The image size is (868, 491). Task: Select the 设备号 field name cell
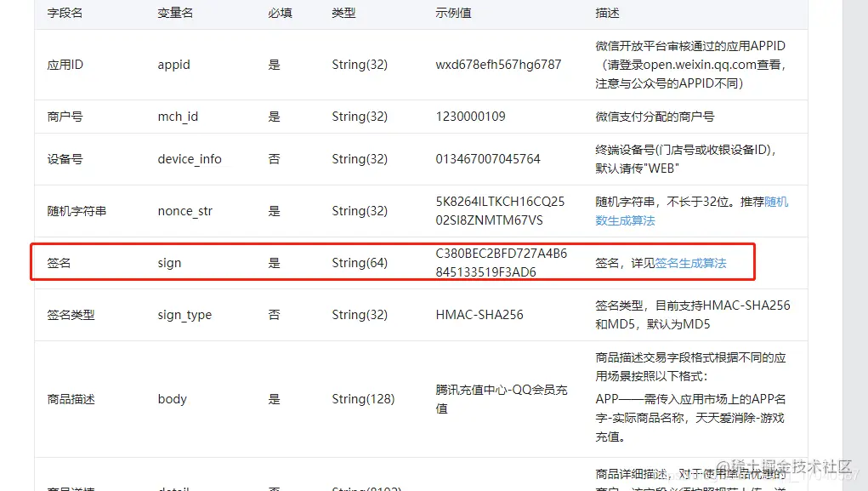(65, 159)
